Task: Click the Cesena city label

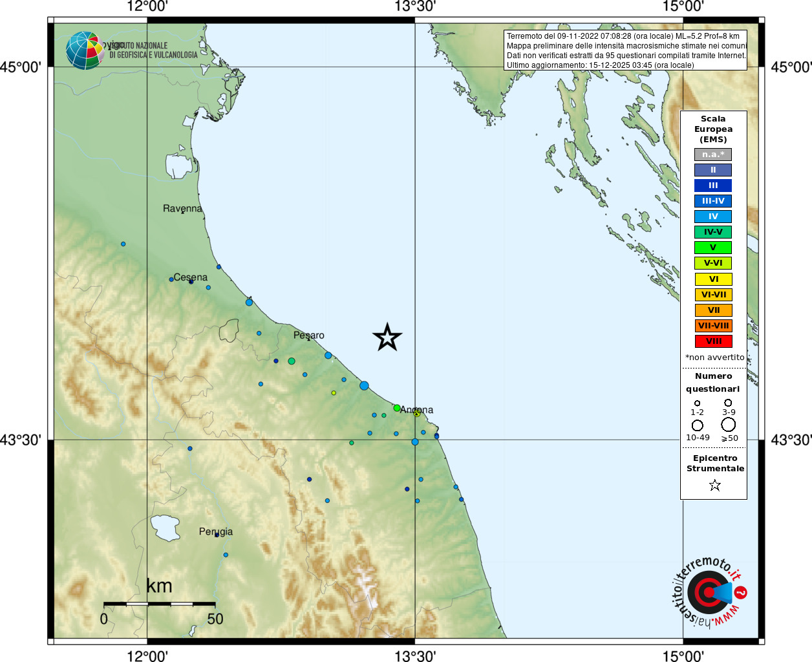Action: [191, 277]
